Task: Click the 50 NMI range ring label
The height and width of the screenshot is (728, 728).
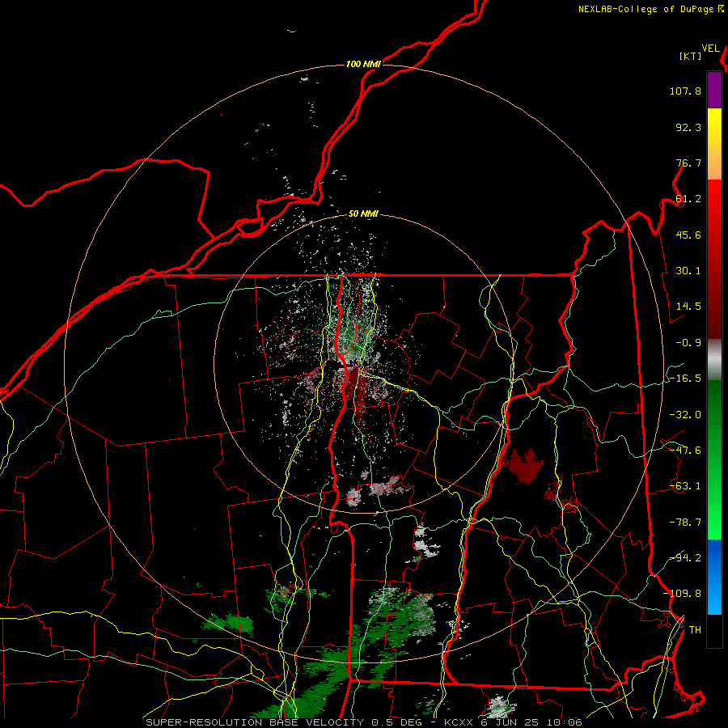Action: [363, 214]
